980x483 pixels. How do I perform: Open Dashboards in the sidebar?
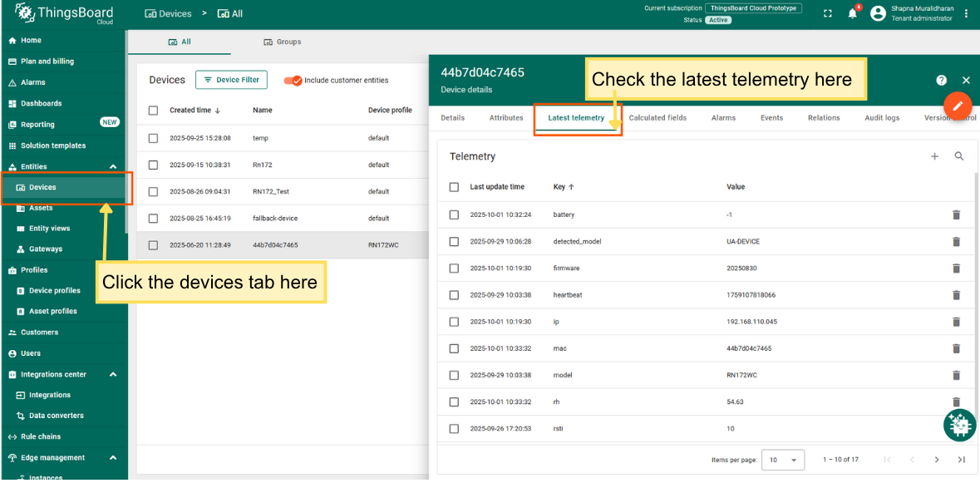pos(42,104)
